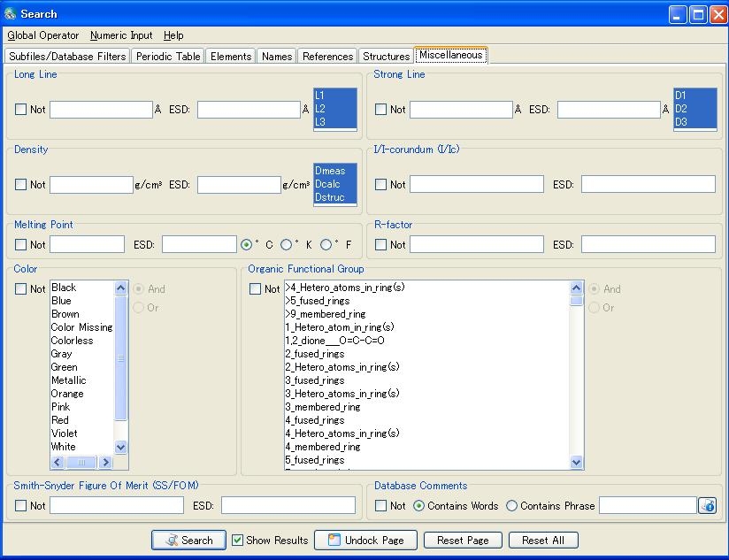Click the Database Comments text field
This screenshot has width=729, height=560.
(648, 505)
